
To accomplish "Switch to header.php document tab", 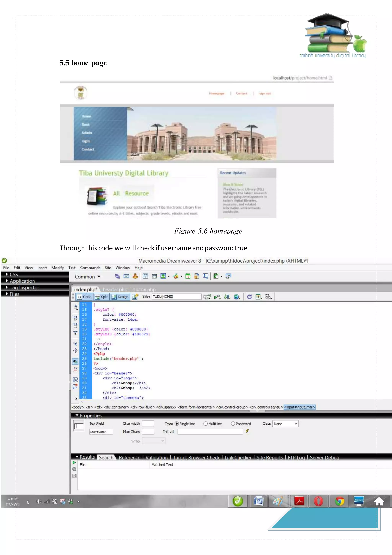I will tap(115, 289).
